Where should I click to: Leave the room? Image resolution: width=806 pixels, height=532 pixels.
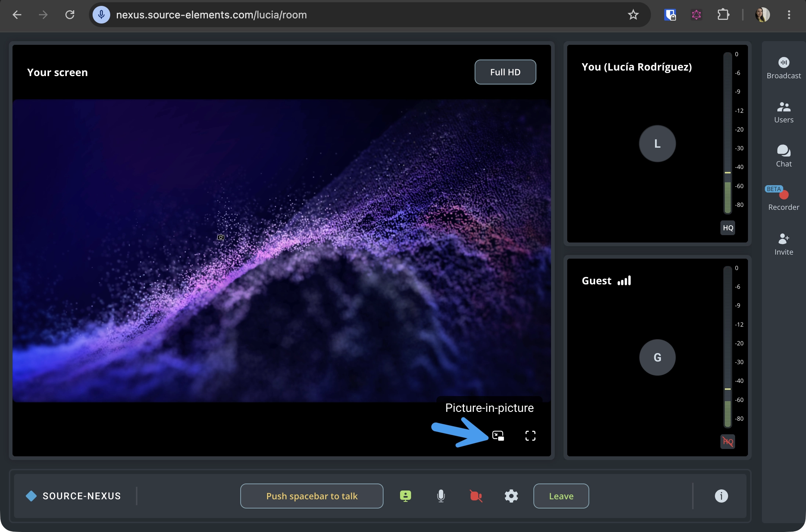pyautogui.click(x=561, y=496)
